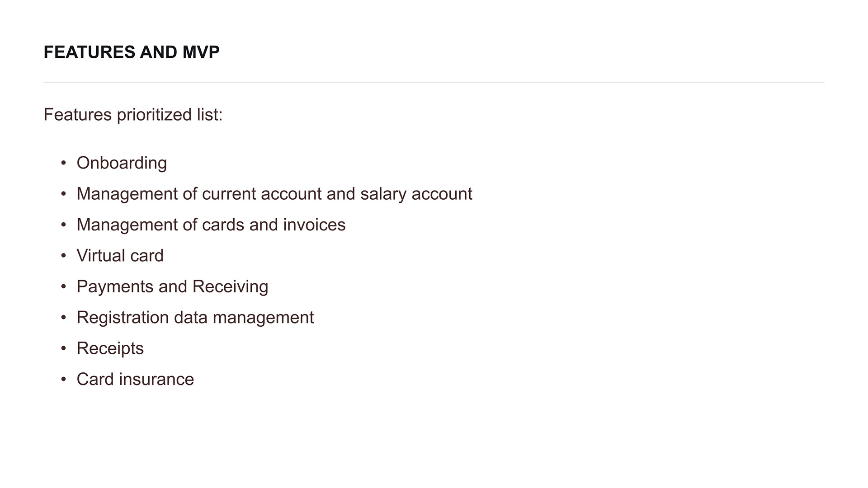Click 'Registration data management' text
The height and width of the screenshot is (488, 868).
[x=195, y=318]
